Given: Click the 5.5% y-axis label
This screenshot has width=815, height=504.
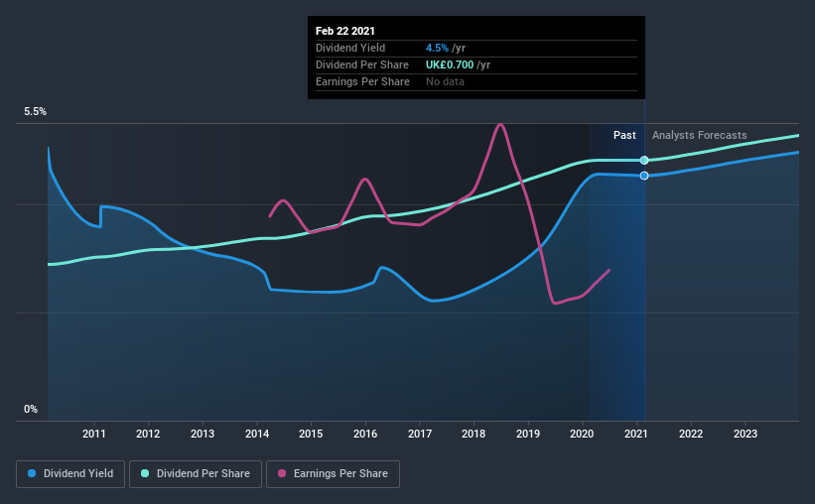Looking at the screenshot, I should (35, 112).
